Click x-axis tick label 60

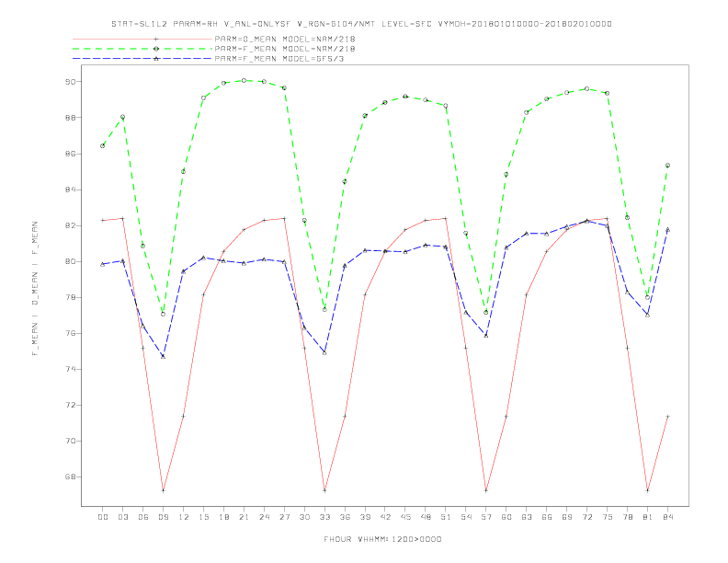click(x=506, y=517)
